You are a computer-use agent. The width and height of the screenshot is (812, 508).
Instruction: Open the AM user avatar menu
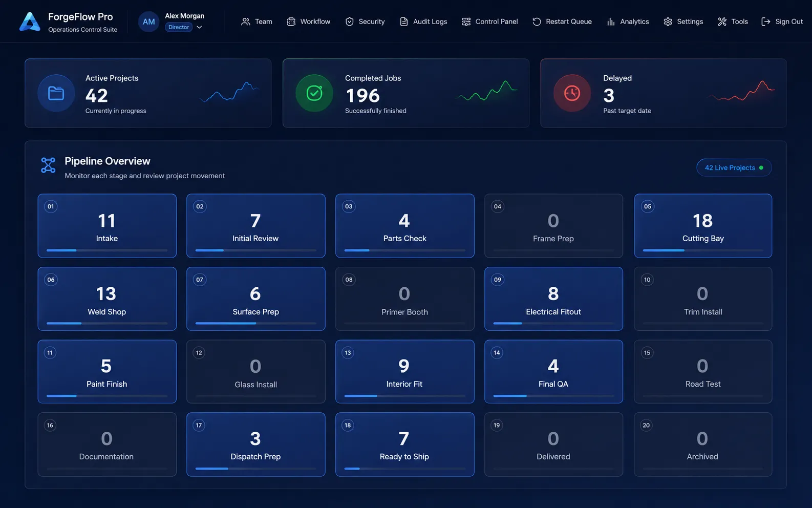click(149, 22)
